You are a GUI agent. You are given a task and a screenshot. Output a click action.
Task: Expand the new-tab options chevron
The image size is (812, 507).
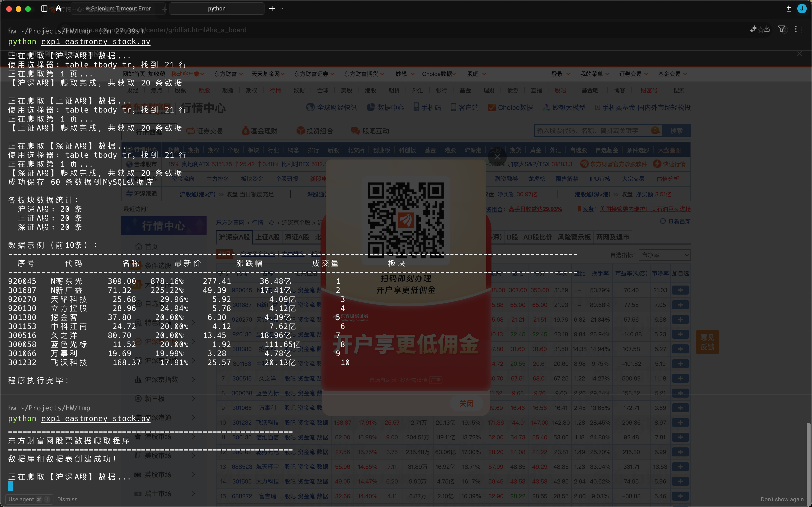click(282, 8)
